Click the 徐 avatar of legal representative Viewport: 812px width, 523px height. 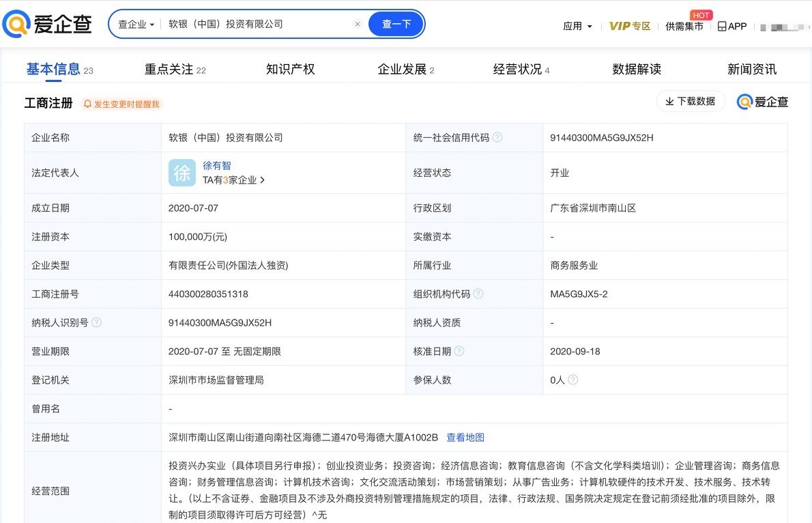182,173
